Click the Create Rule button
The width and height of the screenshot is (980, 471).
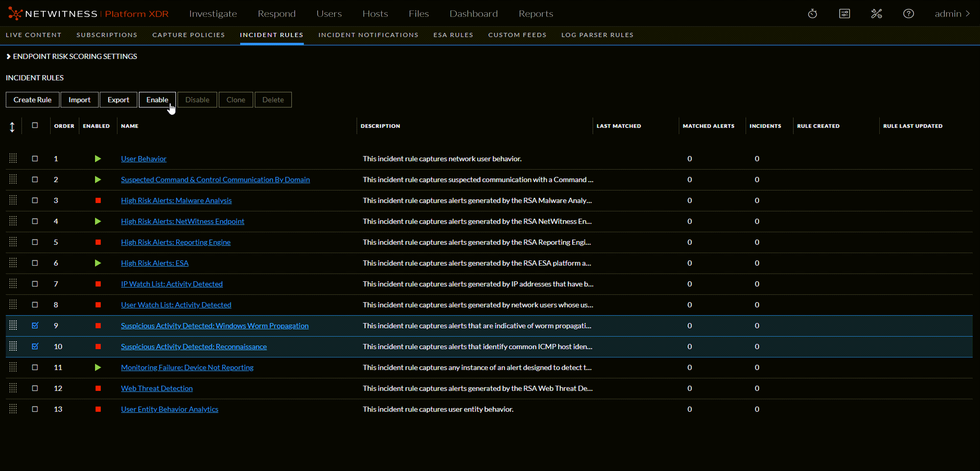(x=32, y=100)
